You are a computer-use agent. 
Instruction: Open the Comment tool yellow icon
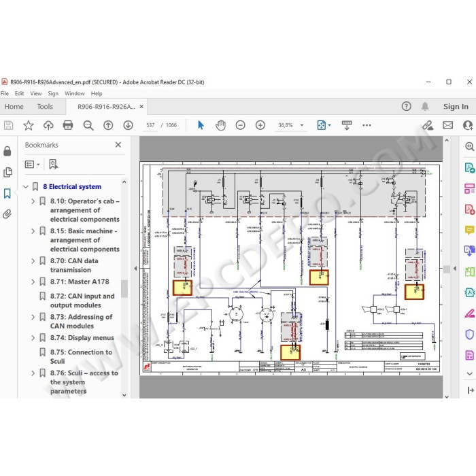coord(469,230)
